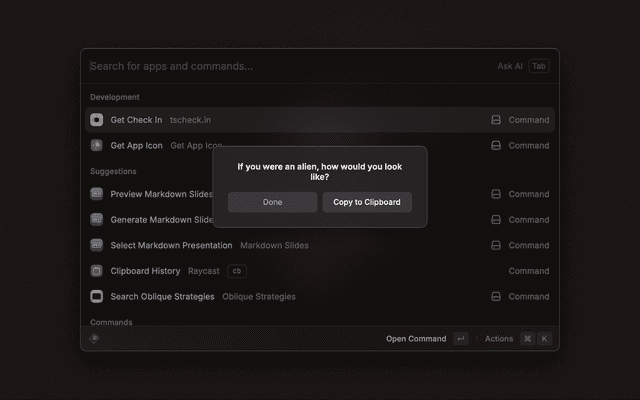Image resolution: width=640 pixels, height=400 pixels.
Task: Click the Get Check In command icon
Action: pyautogui.click(x=97, y=120)
